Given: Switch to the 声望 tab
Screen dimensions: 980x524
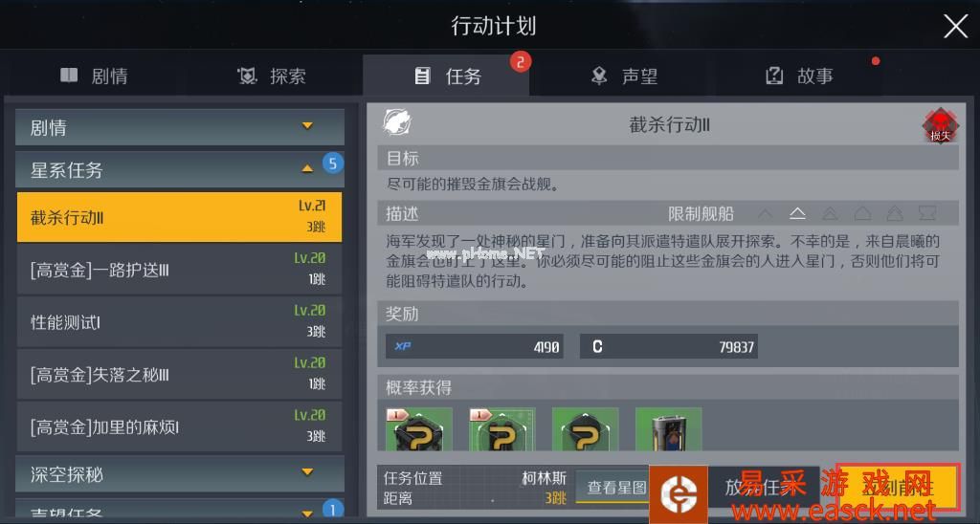Looking at the screenshot, I should (624, 76).
